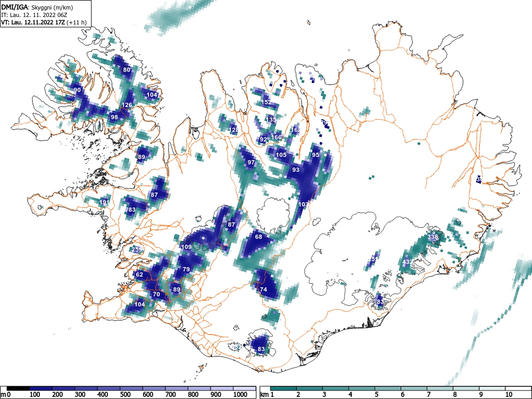Viewport: 532px width, 399px height.
Task: Pick the darkest blue swatch between 100 and 200
Action: (x=41, y=388)
